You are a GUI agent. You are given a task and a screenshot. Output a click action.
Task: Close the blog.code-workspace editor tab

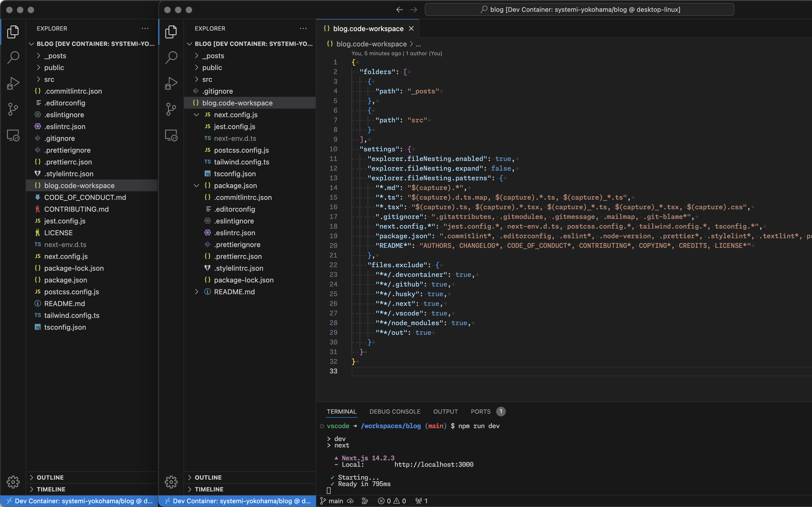tap(411, 28)
